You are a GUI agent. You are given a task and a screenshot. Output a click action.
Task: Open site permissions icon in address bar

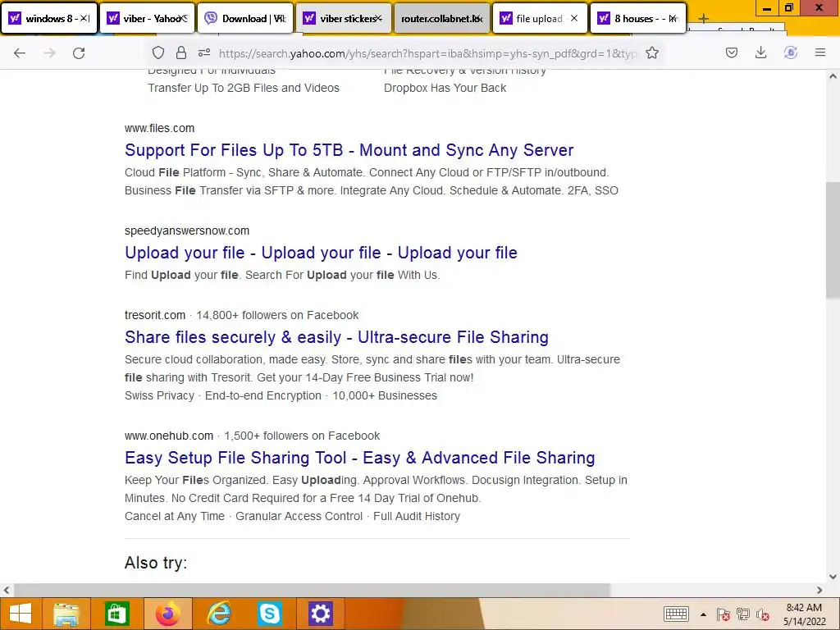(204, 52)
